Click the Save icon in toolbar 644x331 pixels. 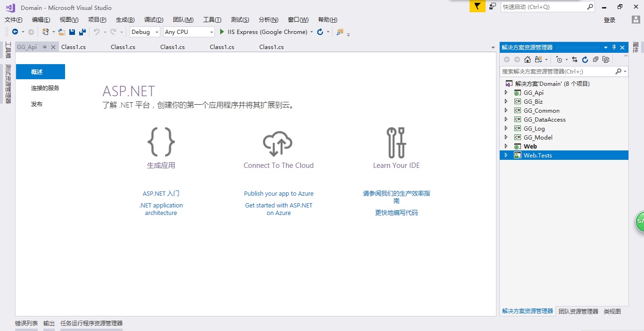(72, 32)
